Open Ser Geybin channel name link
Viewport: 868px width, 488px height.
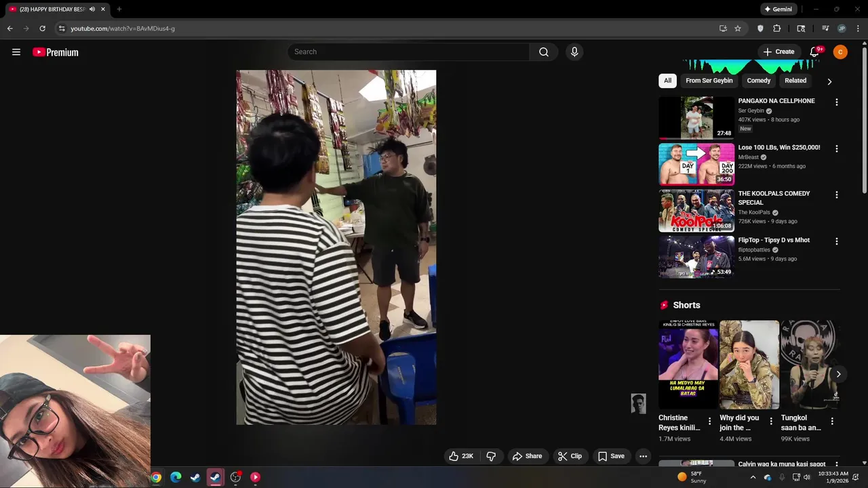pyautogui.click(x=751, y=110)
